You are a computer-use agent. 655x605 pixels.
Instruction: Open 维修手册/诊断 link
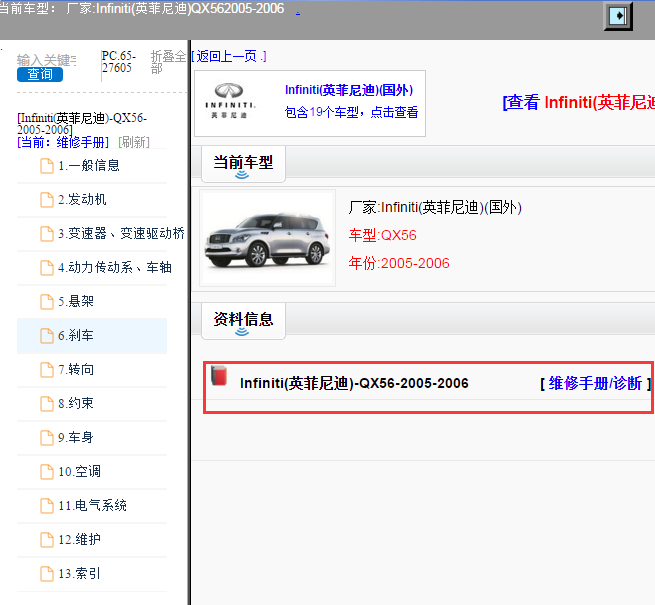click(595, 383)
